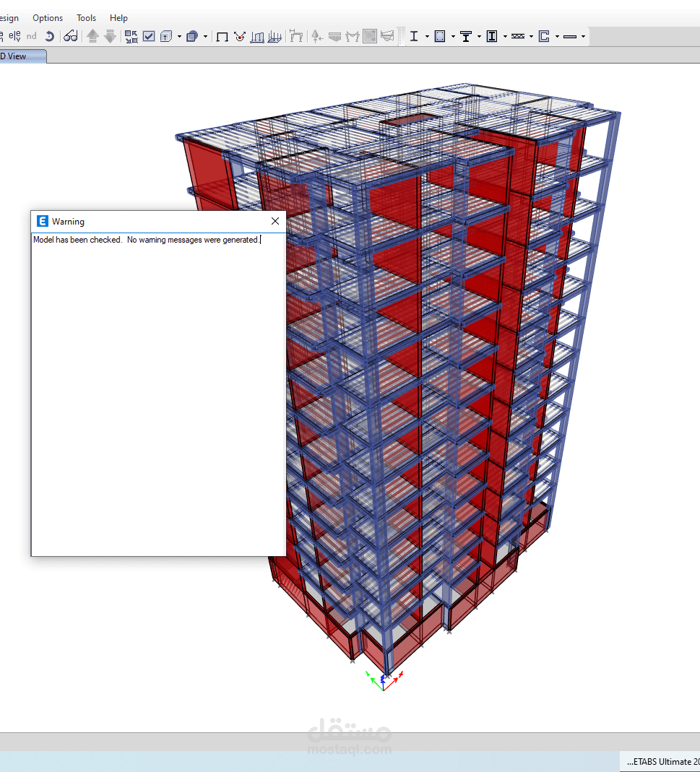Open the Tools menu
The width and height of the screenshot is (700, 772).
pyautogui.click(x=86, y=18)
